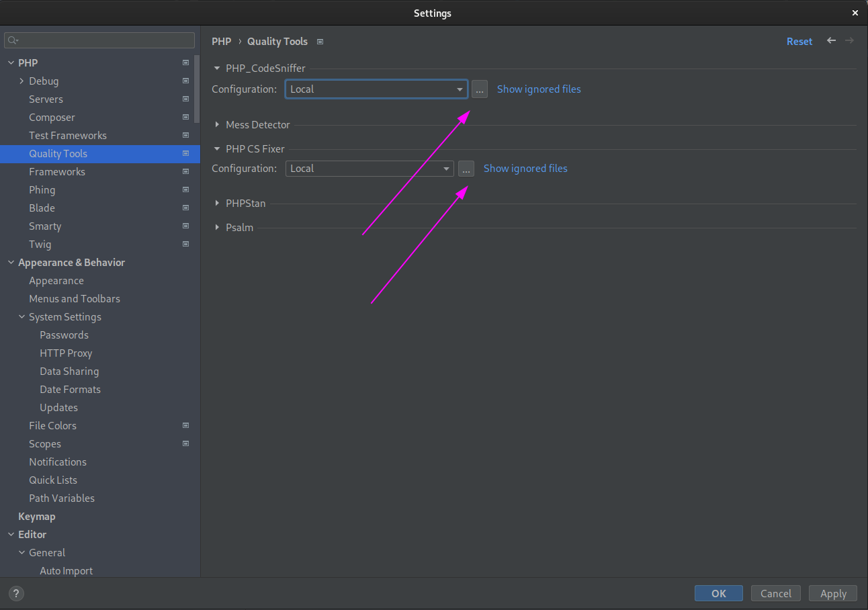Show ignored files for PHP_CodeSniffer
The width and height of the screenshot is (868, 610).
point(539,89)
